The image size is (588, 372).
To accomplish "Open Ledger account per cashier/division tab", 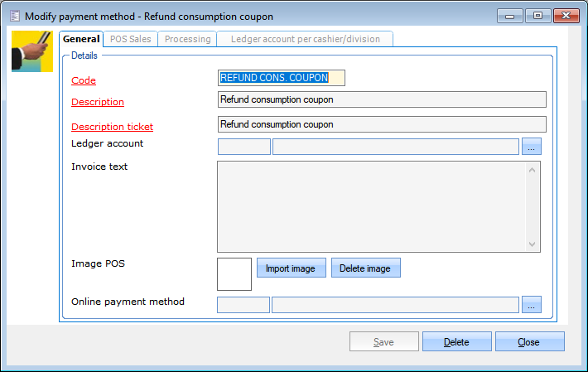I will [x=306, y=39].
